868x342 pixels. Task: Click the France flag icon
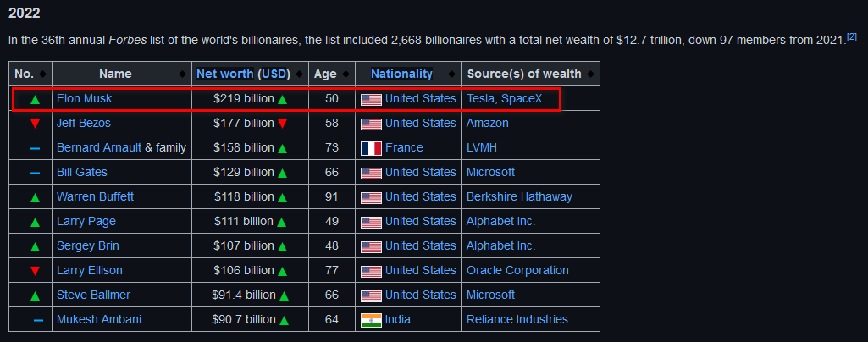371,148
